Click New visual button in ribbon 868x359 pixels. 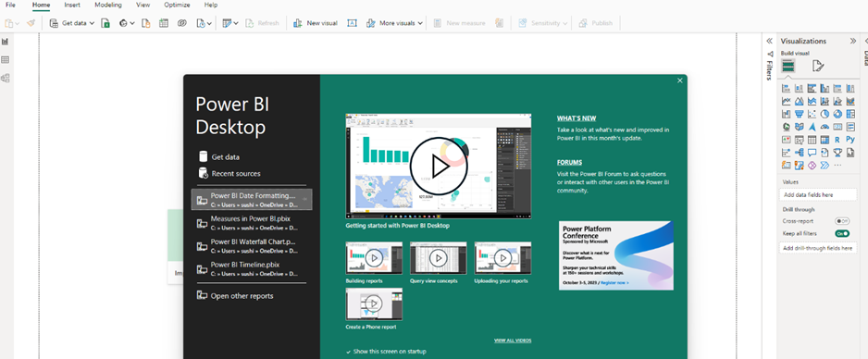(x=315, y=23)
